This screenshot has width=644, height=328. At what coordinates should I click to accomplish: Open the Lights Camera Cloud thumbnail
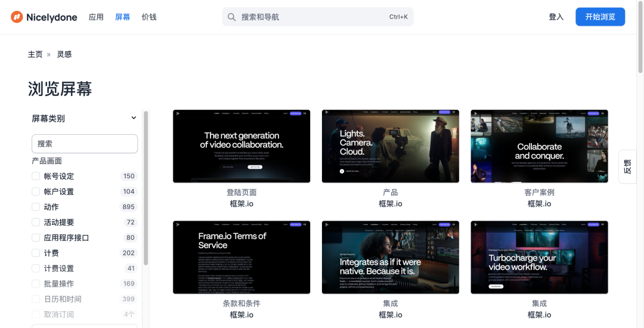(x=390, y=146)
